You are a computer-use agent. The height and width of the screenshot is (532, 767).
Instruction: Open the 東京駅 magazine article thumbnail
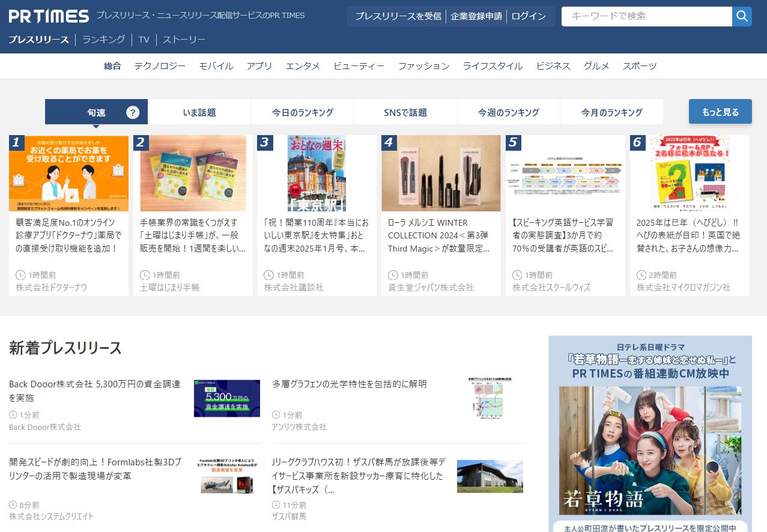tap(317, 174)
